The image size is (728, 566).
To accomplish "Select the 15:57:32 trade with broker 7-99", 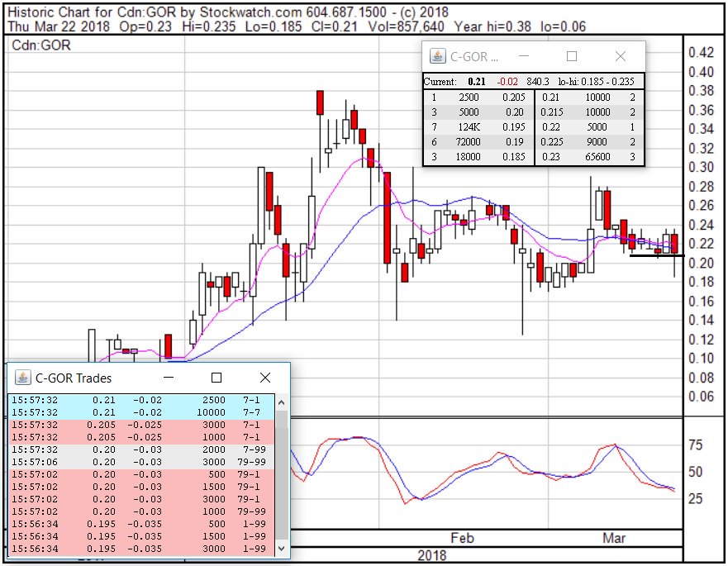I will tap(141, 449).
